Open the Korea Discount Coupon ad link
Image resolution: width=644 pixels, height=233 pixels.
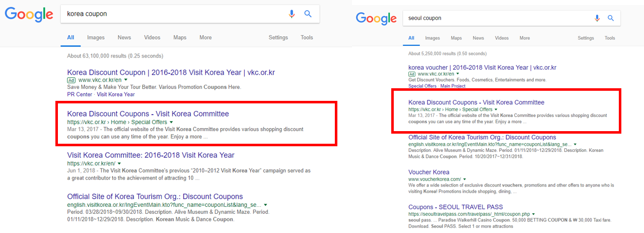tap(171, 72)
